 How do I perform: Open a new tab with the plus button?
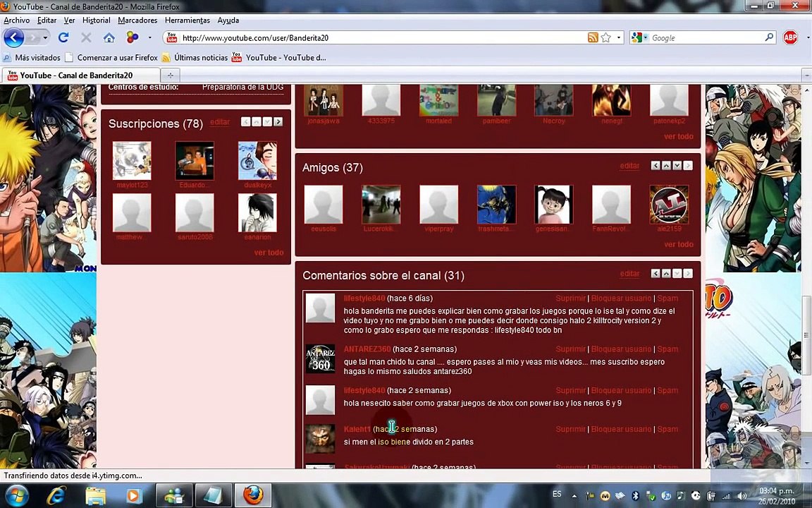coord(170,75)
